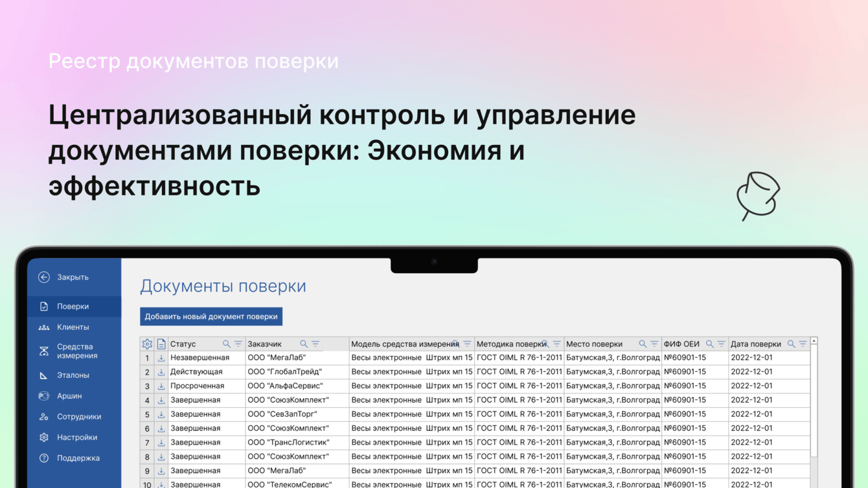
Task: Download the document in row 8
Action: point(161,457)
